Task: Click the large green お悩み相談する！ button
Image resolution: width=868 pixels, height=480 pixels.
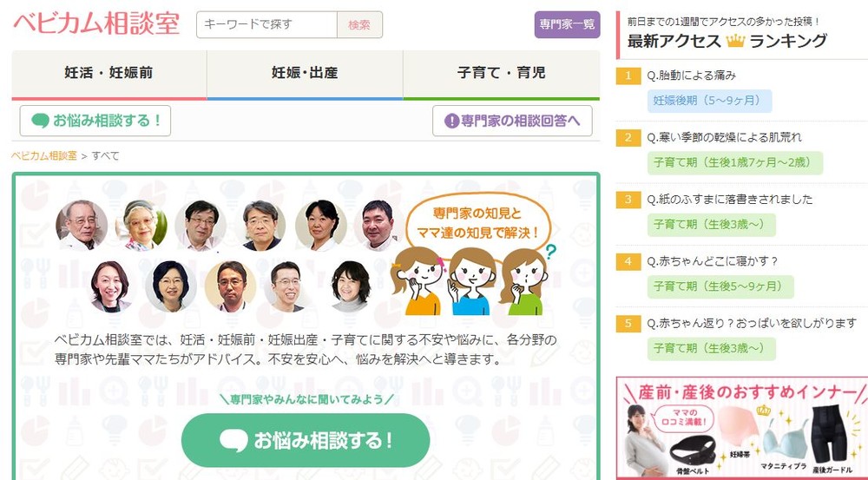Action: (x=306, y=440)
